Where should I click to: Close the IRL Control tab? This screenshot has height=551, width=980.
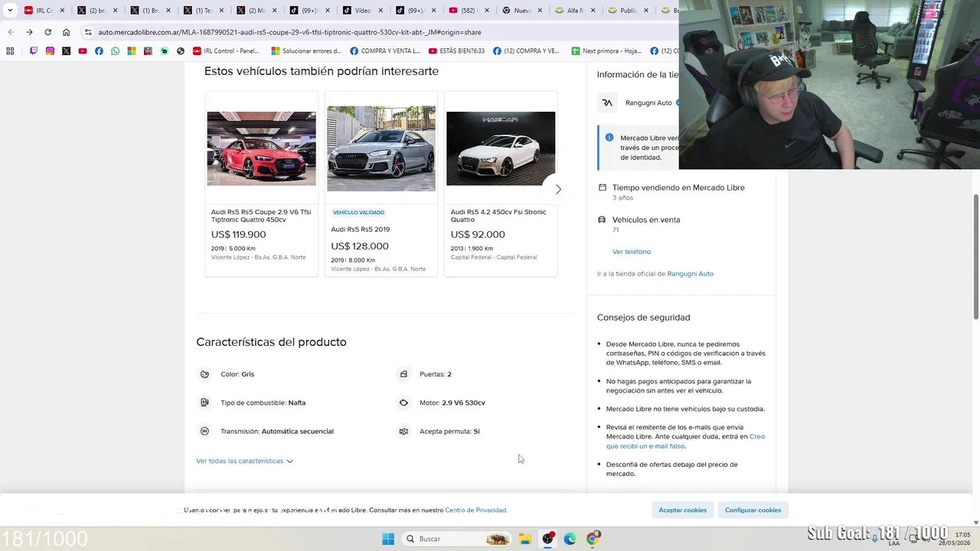tap(63, 10)
